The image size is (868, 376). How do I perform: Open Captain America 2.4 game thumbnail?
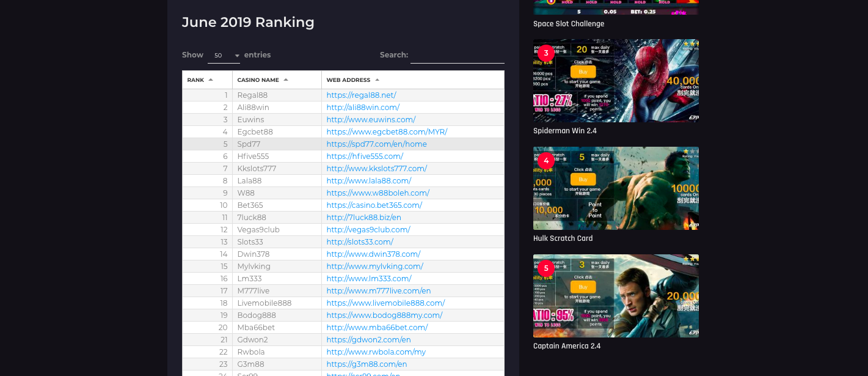[616, 296]
